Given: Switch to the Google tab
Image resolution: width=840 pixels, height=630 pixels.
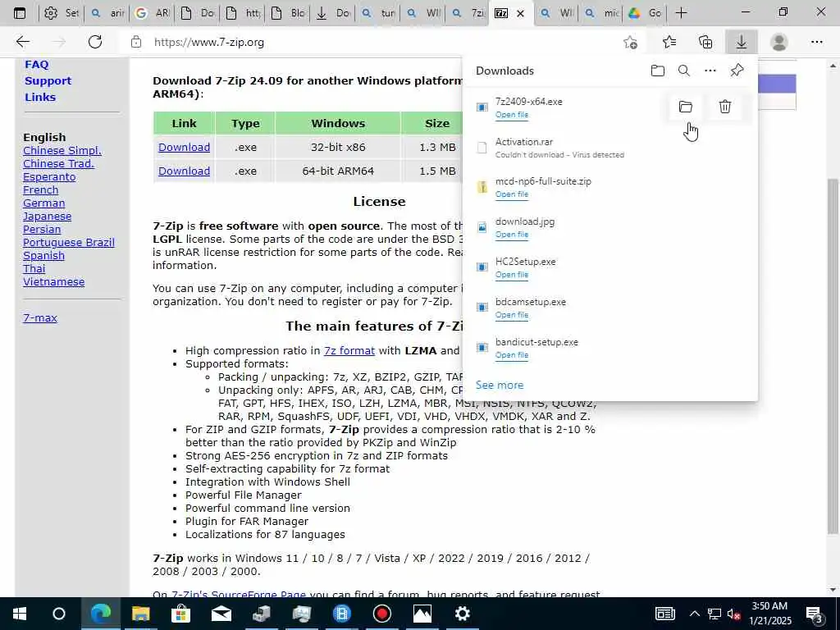Looking at the screenshot, I should tap(152, 13).
